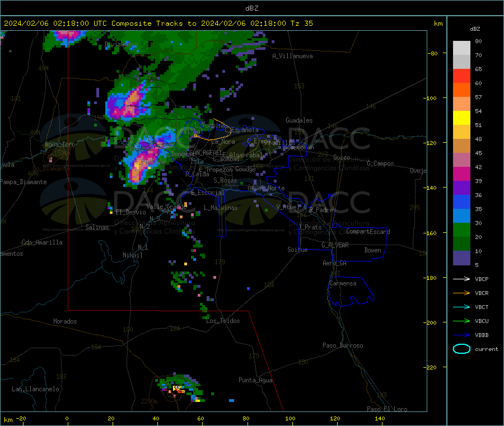This screenshot has height=426, width=504.
Task: Click the blue VBBB arrow legend icon
Action: pyautogui.click(x=461, y=335)
